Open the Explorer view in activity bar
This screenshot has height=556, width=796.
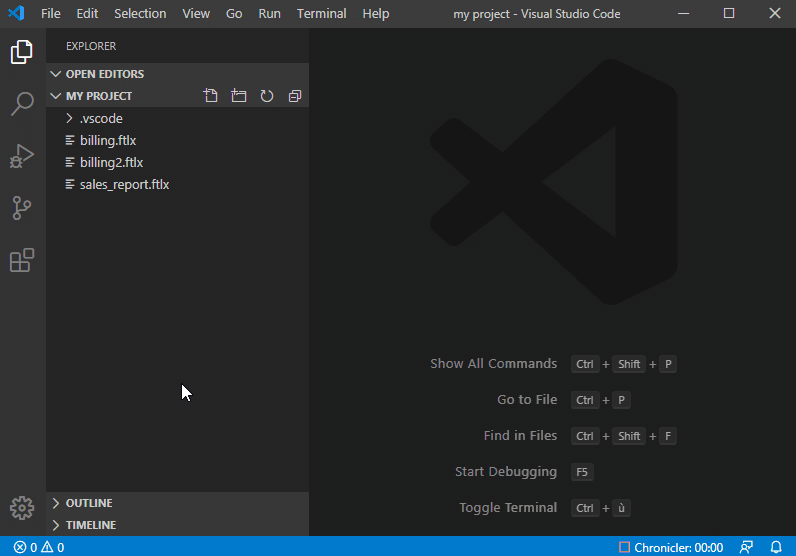(22, 52)
